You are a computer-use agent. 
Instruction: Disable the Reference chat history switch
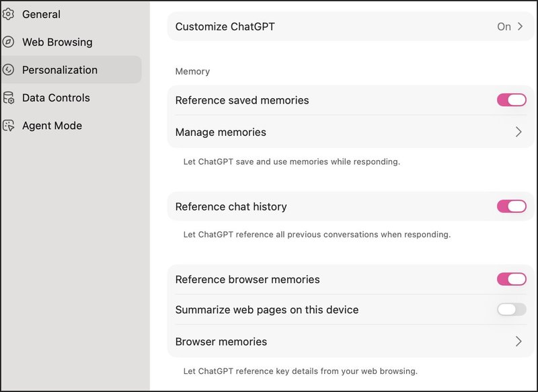click(511, 206)
